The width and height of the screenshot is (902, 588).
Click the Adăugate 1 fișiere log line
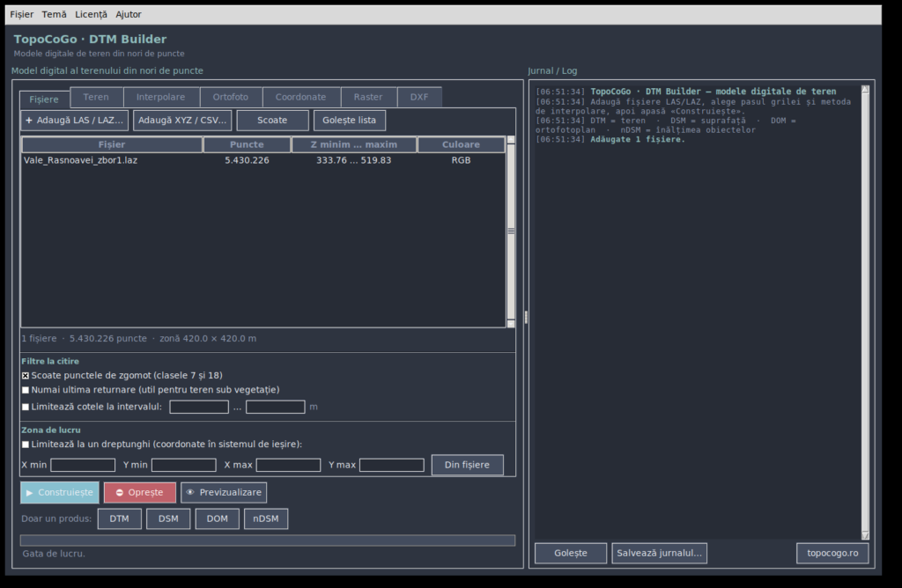(610, 139)
